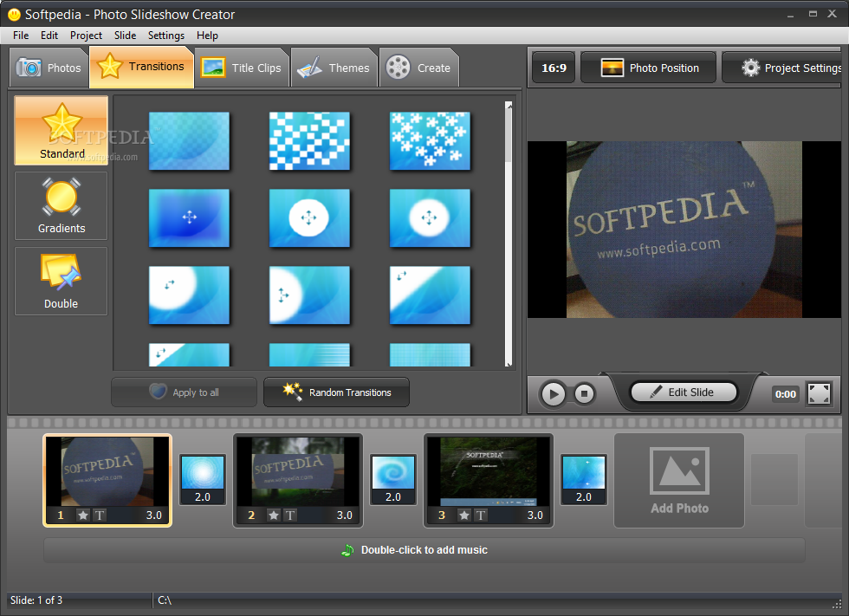Click the 0:00 preview time display
Screen dimensions: 849x616
pos(785,394)
